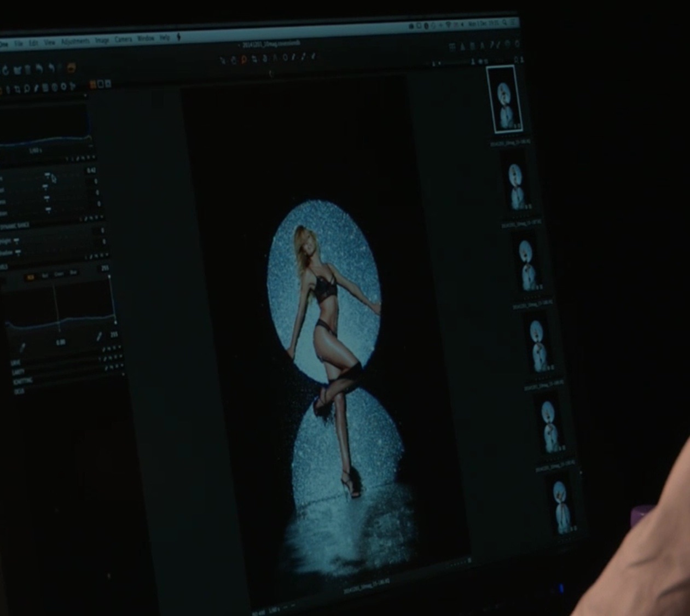The image size is (690, 616).
Task: Click the date and time in the menu bar
Action: (x=483, y=24)
